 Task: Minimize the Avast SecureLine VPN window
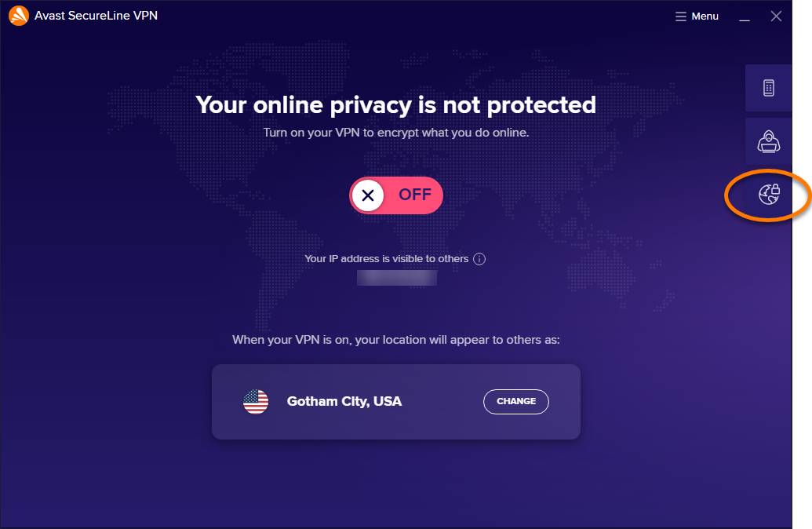745,16
